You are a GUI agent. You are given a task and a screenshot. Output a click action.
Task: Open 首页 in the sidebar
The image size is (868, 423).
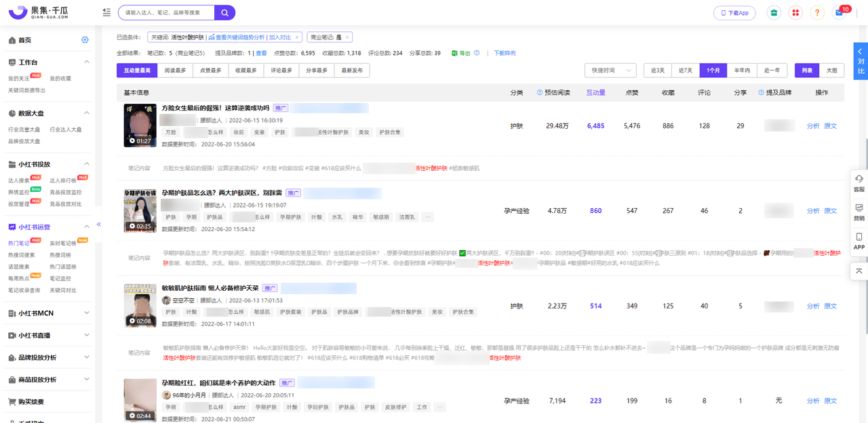pos(24,40)
